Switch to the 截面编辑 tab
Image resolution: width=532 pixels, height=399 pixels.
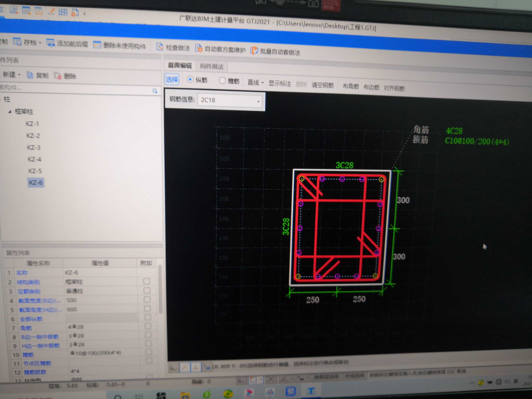point(180,65)
